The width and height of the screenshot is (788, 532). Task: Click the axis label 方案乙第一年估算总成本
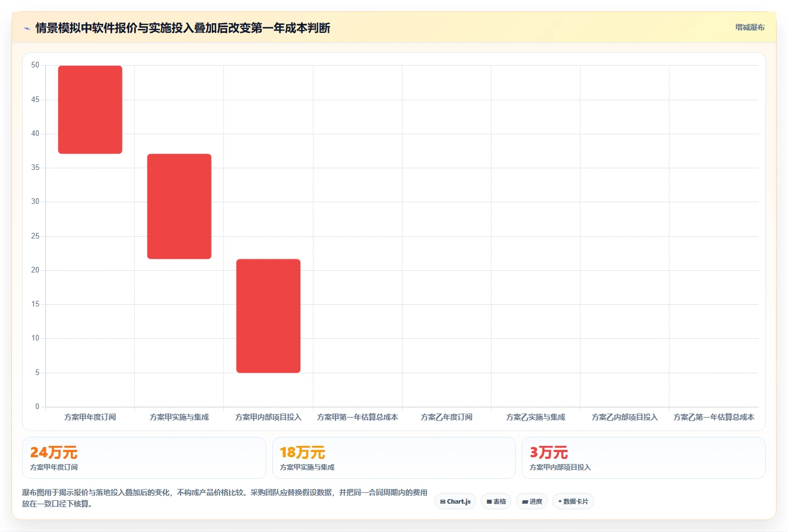tap(714, 417)
